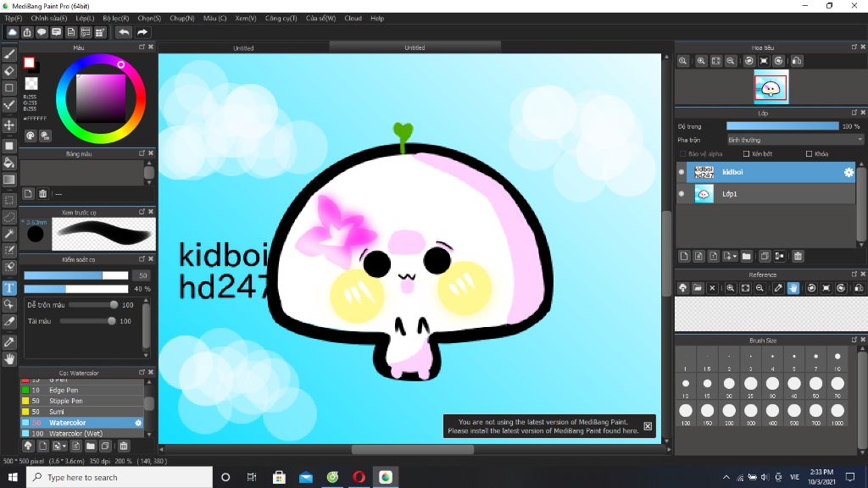Open the Lớp(L) menu

coord(85,19)
